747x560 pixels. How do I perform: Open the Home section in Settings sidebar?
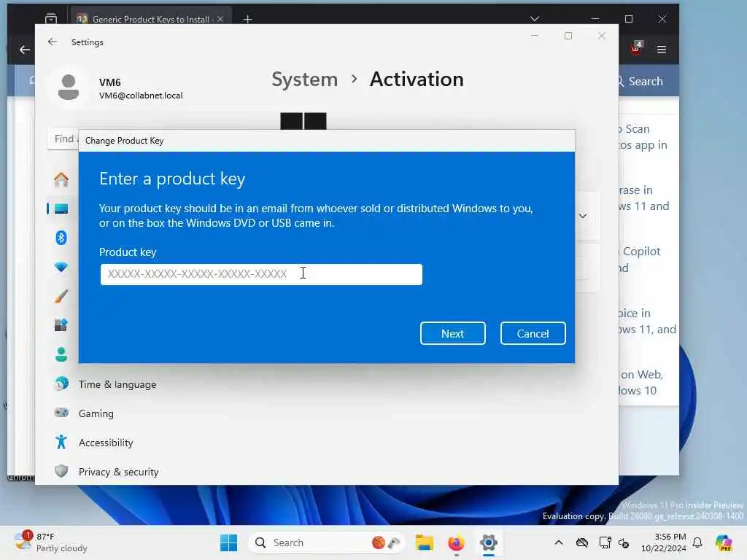point(61,179)
